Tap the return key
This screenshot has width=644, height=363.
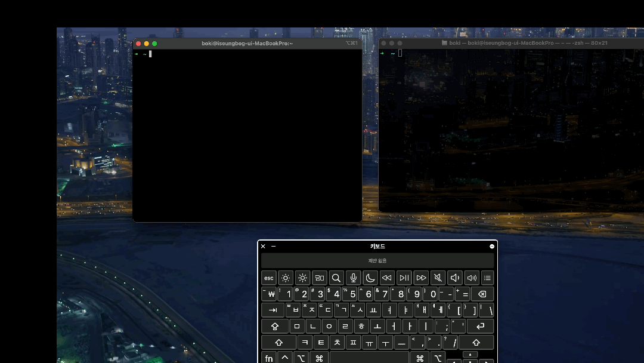(x=480, y=327)
